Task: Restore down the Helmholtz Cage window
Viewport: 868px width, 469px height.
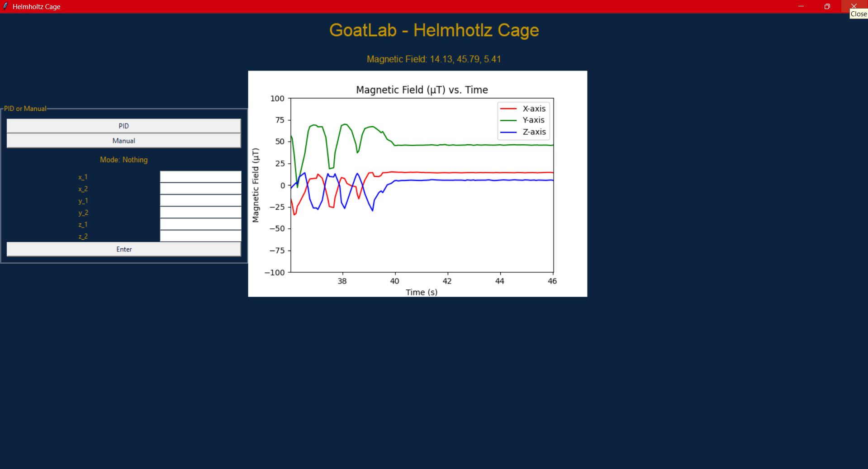Action: 827,6
